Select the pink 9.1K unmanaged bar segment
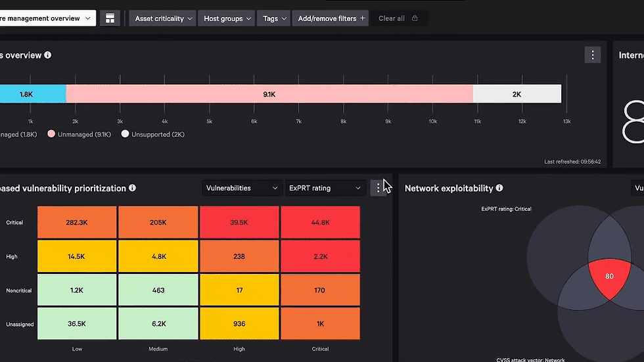The height and width of the screenshot is (362, 644). (x=269, y=94)
